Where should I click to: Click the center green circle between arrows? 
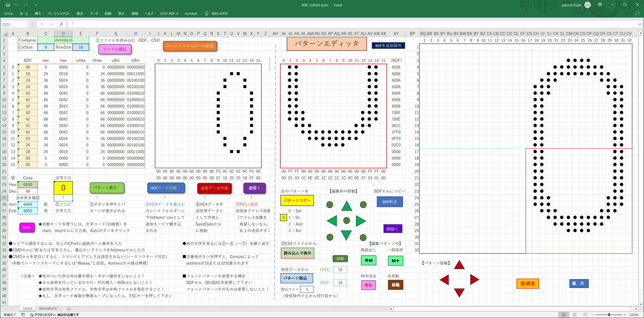pos(347,221)
